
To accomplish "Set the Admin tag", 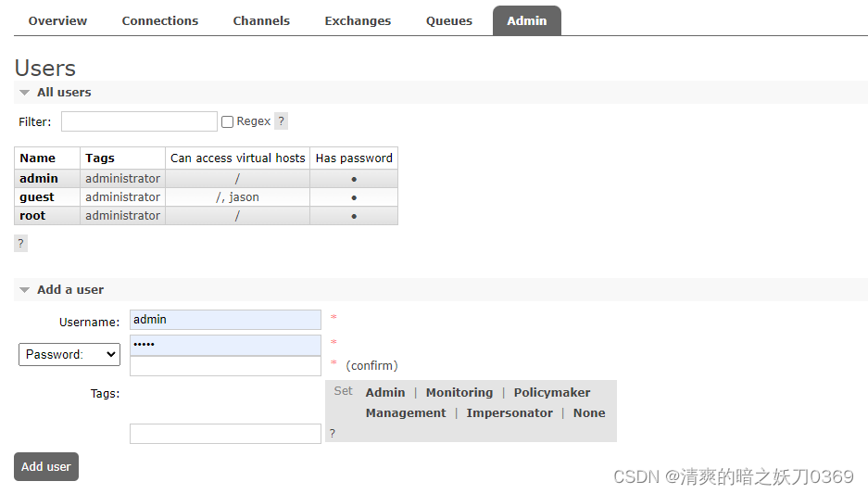I will click(385, 393).
